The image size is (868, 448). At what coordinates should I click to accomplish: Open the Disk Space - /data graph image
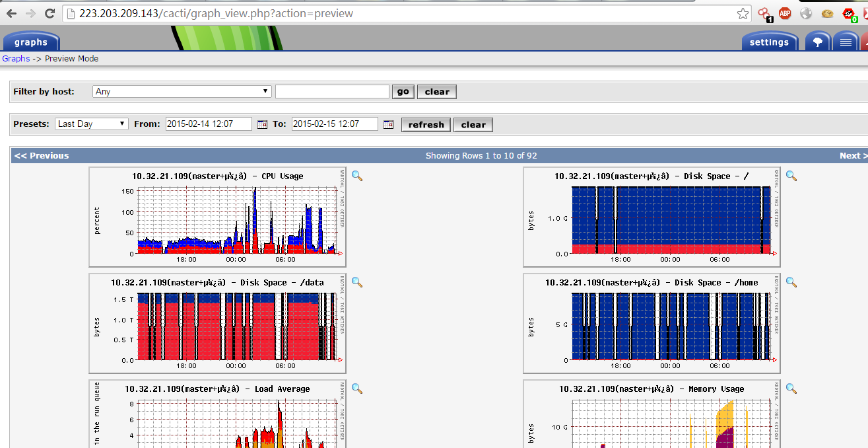pyautogui.click(x=217, y=323)
